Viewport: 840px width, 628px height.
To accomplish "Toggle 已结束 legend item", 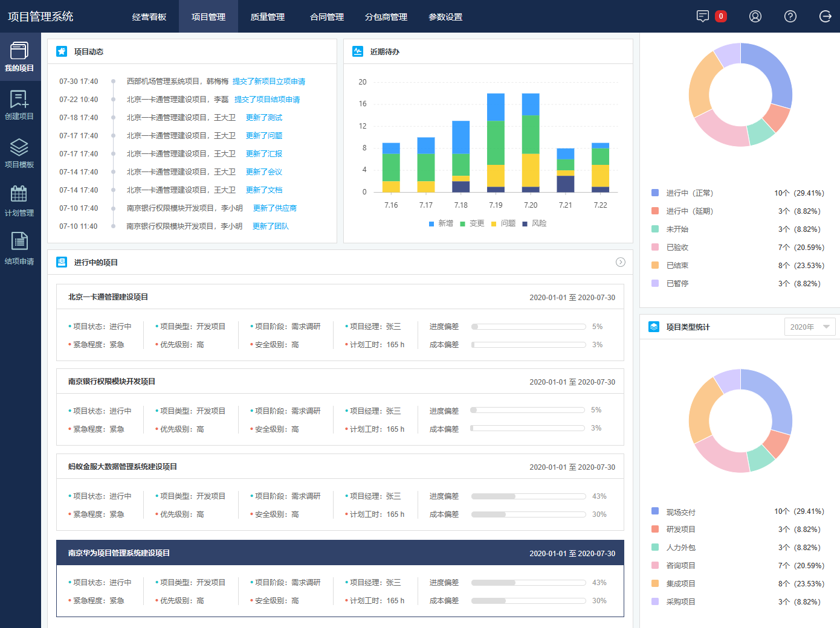I will click(670, 266).
